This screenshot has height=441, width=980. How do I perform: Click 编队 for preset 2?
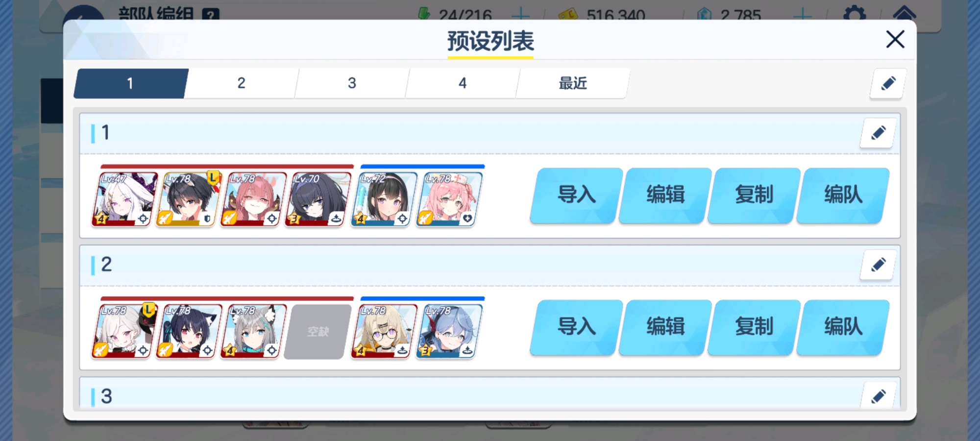point(842,327)
